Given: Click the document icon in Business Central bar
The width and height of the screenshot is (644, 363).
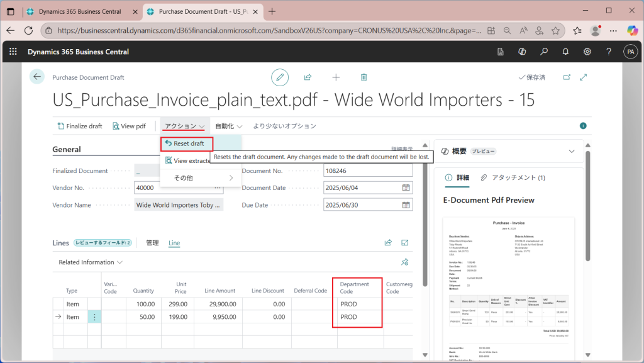Looking at the screenshot, I should [500, 52].
